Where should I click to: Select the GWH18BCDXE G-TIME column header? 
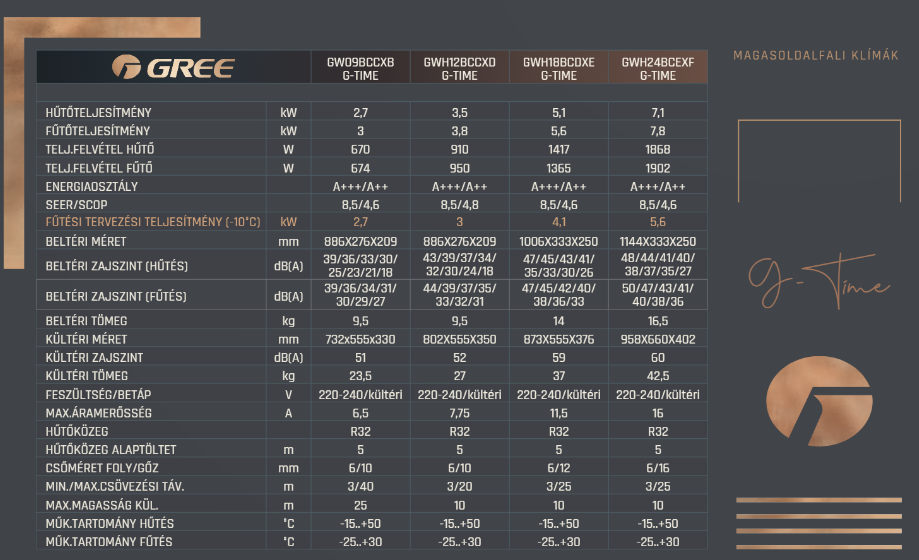(x=559, y=69)
